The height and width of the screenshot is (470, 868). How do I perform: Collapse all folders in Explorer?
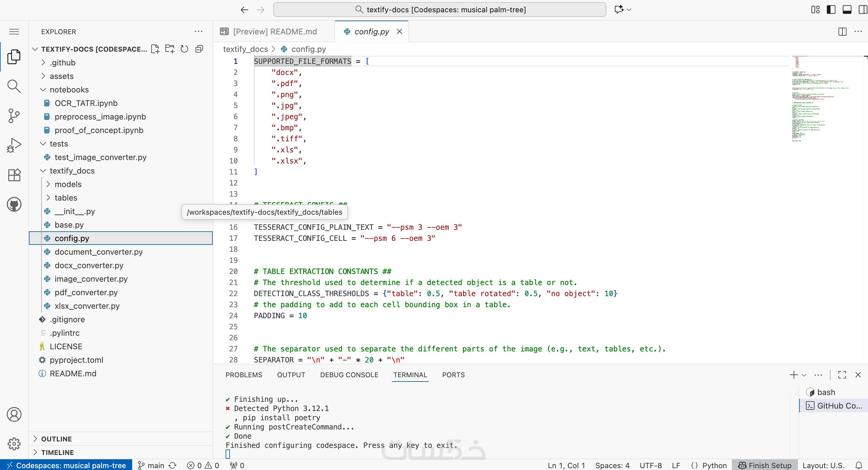(x=199, y=49)
